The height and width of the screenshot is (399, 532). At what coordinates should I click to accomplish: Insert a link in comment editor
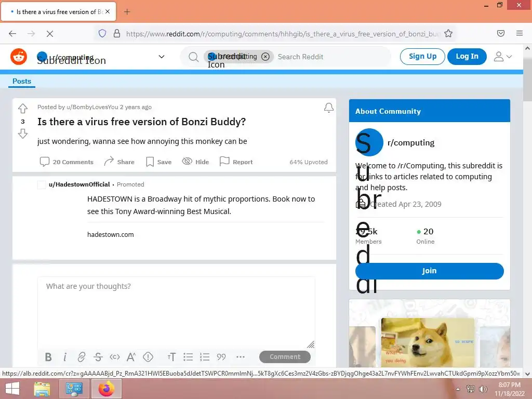click(x=82, y=357)
